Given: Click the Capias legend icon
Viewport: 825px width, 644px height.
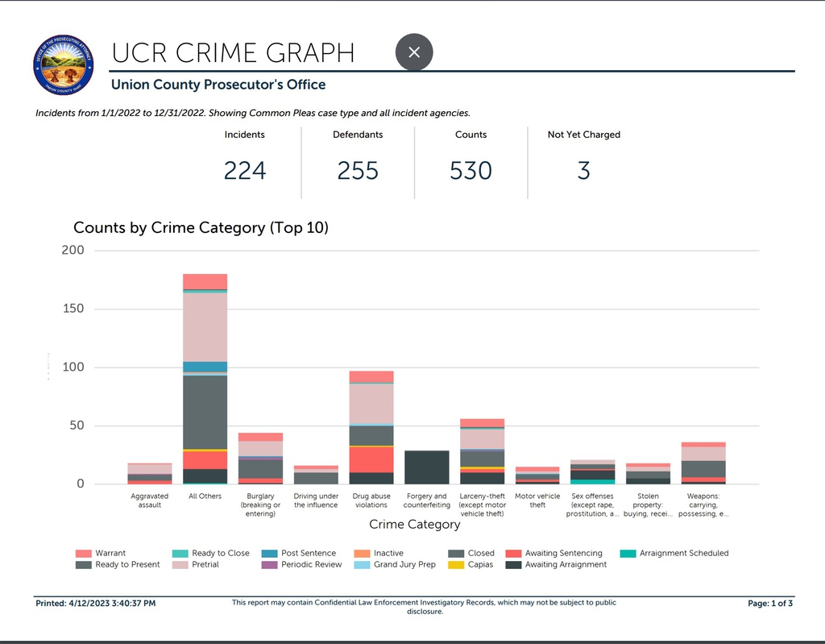Looking at the screenshot, I should 456,565.
